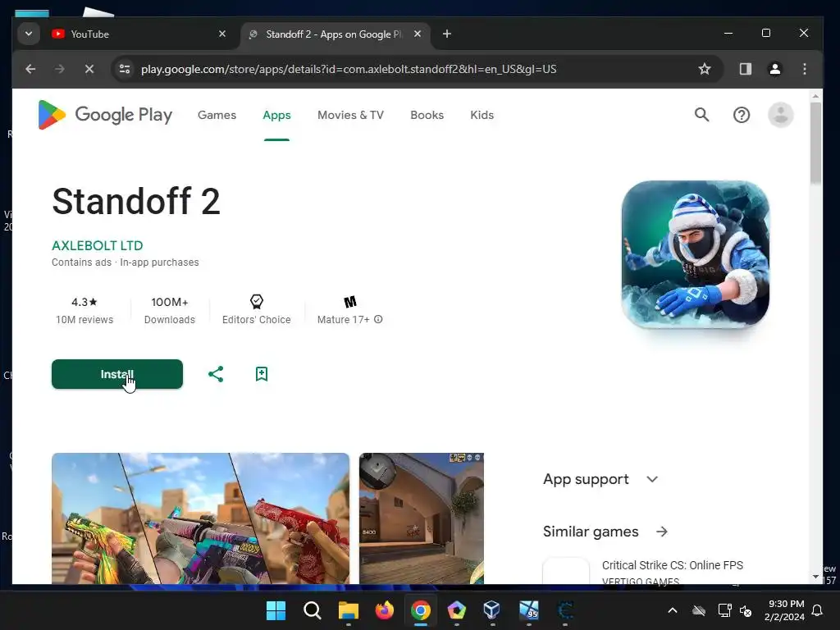The height and width of the screenshot is (630, 840).
Task: Open File Explorer from the taskbar
Action: pos(348,610)
